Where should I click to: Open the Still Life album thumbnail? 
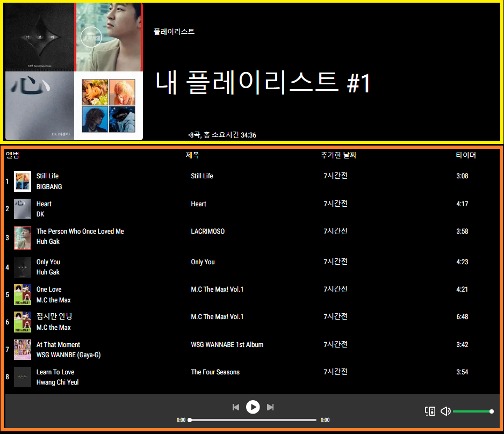(23, 181)
